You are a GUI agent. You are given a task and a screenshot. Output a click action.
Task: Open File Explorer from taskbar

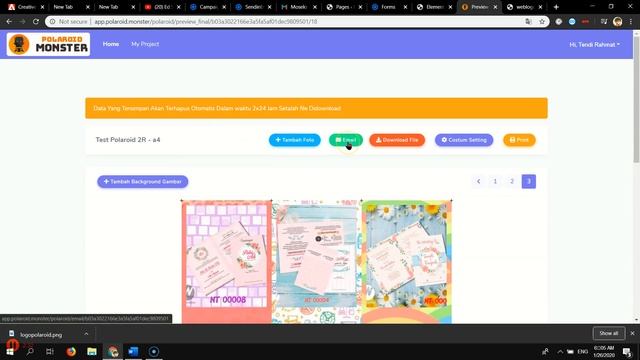(92, 351)
